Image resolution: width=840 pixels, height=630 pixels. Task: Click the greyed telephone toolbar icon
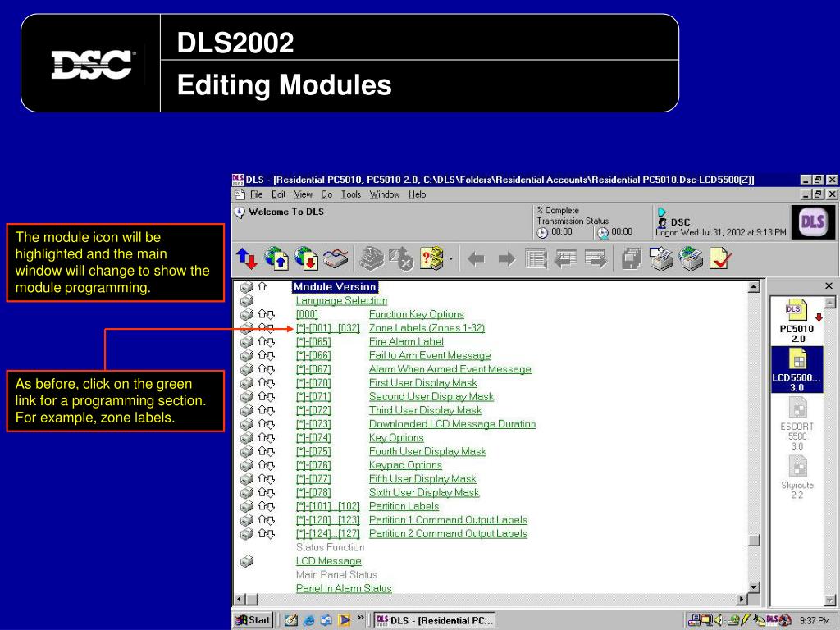coord(372,258)
